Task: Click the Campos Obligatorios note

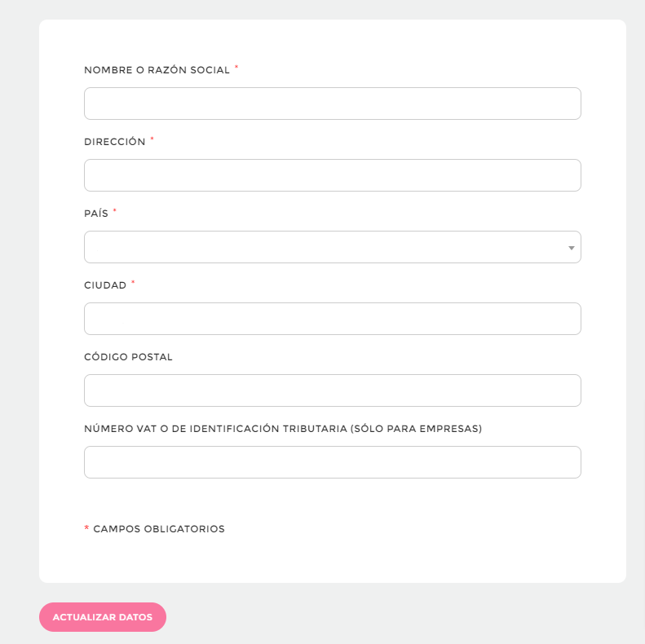Action: pyautogui.click(x=159, y=529)
